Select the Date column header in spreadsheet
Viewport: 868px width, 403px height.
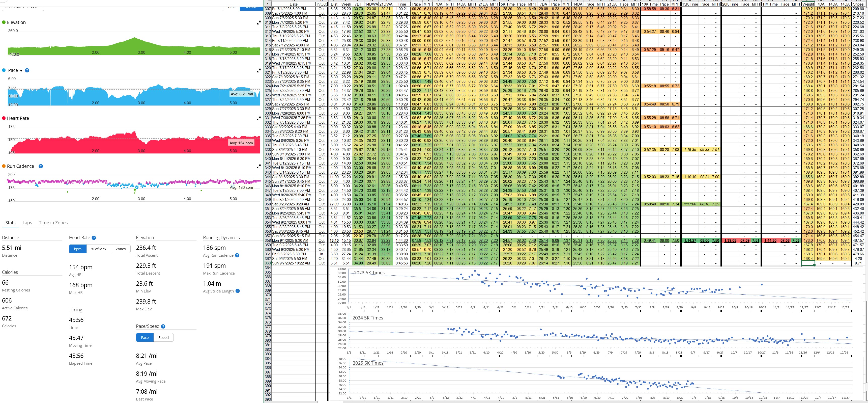pyautogui.click(x=294, y=4)
